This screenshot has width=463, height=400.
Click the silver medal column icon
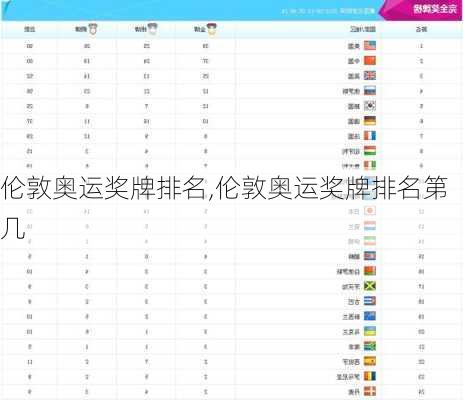[153, 29]
